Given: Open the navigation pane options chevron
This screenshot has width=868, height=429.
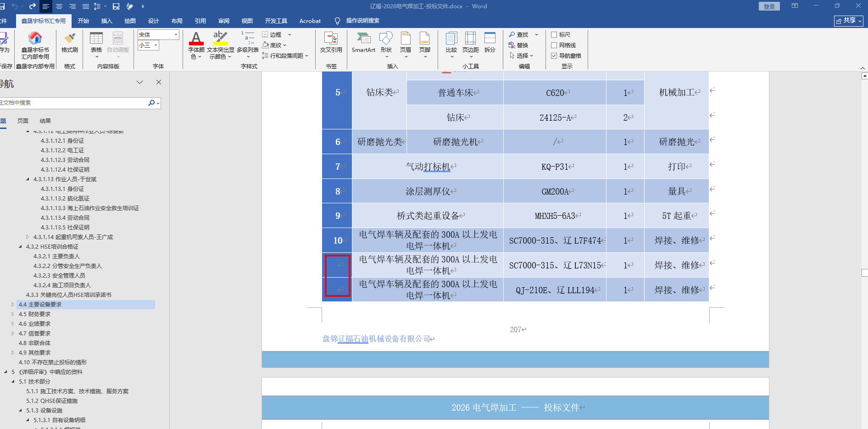Looking at the screenshot, I should point(140,82).
